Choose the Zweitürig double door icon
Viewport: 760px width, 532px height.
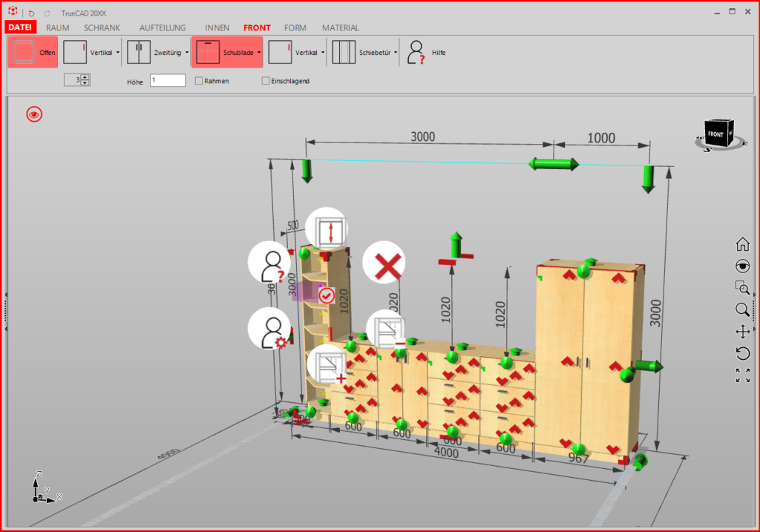coord(139,53)
